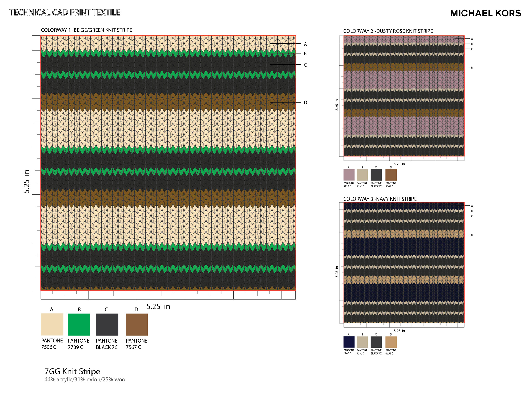Click Colorway 2's Pantone 9536 C swatch
The width and height of the screenshot is (532, 411).
coord(362,175)
